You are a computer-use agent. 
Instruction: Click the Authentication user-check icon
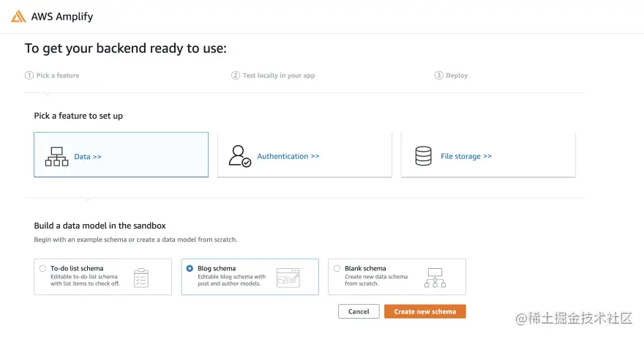pos(240,156)
